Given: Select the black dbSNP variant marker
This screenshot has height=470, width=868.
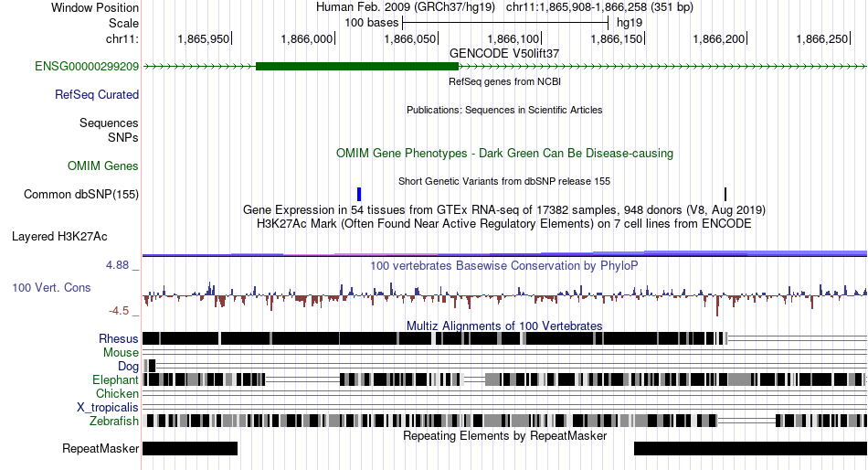Looking at the screenshot, I should (725, 194).
